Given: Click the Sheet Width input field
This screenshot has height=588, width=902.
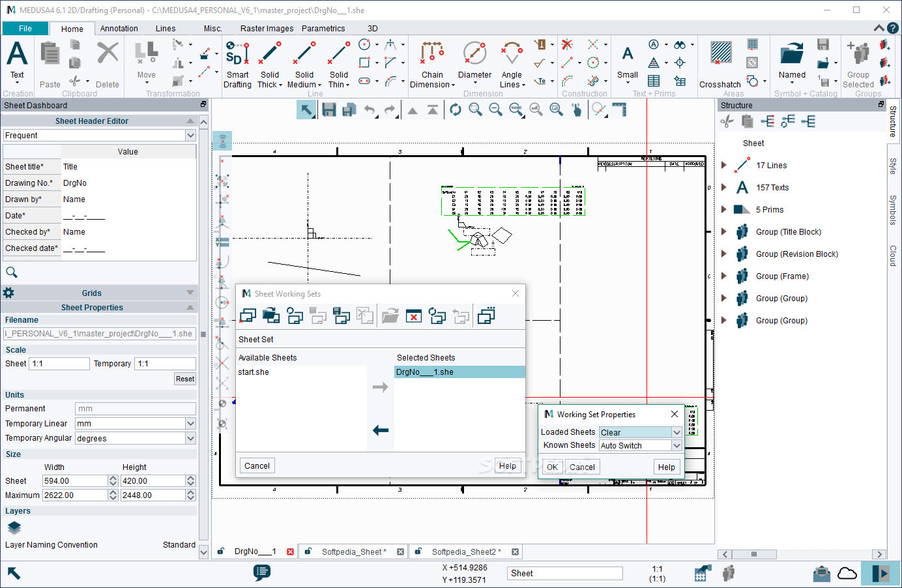Looking at the screenshot, I should [75, 481].
